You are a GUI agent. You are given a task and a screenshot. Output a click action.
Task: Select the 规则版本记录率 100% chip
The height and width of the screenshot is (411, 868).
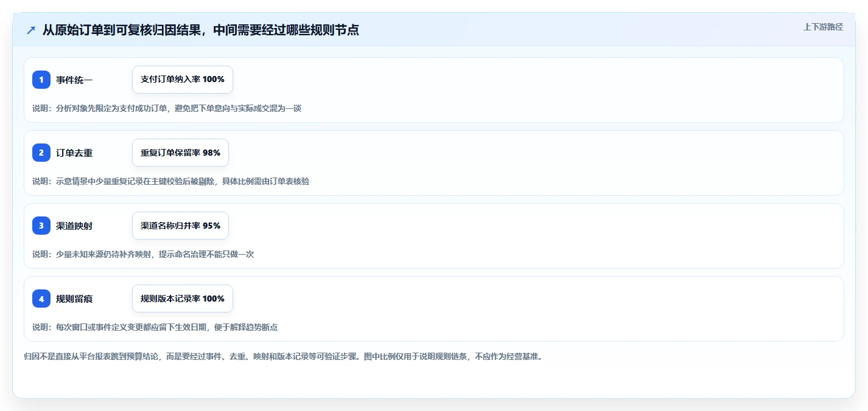(183, 299)
